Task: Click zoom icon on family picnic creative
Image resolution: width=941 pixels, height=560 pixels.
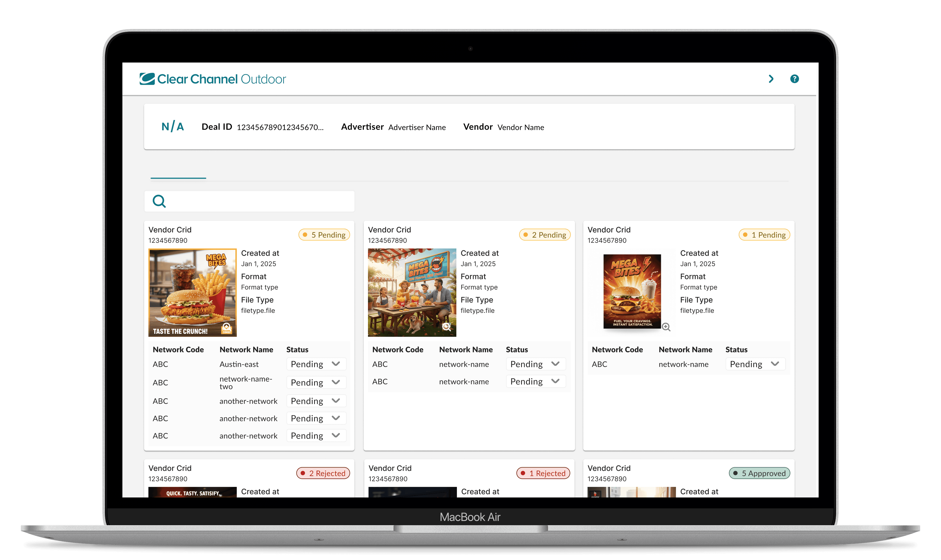Action: tap(447, 327)
